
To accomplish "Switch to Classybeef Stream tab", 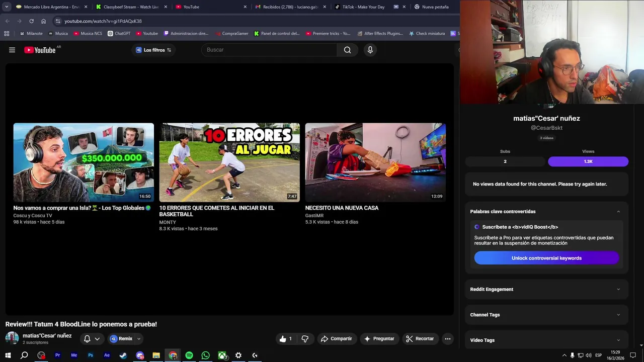I will pyautogui.click(x=131, y=7).
